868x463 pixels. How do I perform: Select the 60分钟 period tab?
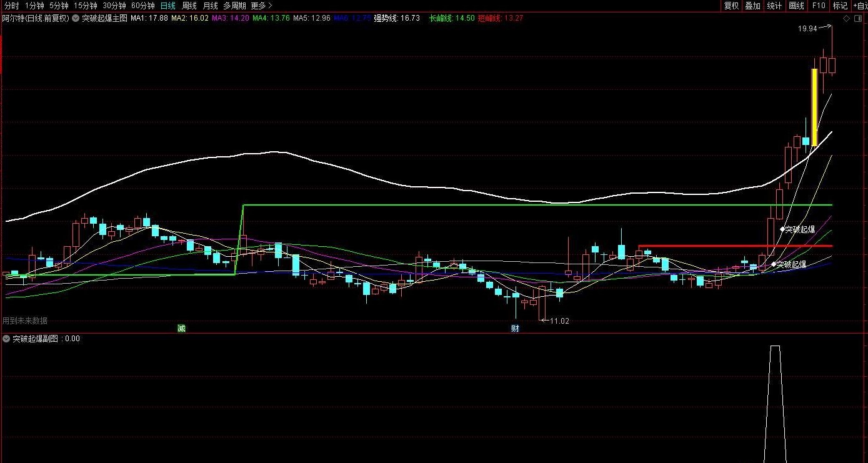143,6
